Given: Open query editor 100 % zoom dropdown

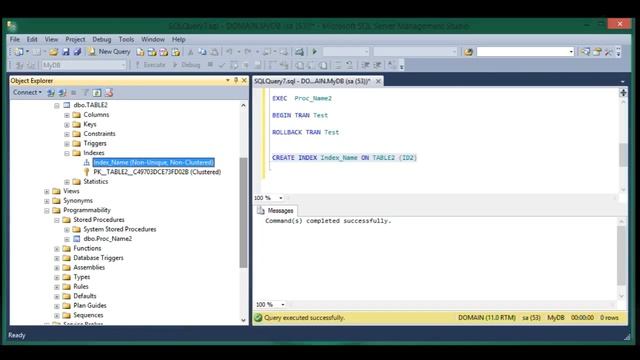Looking at the screenshot, I should pos(281,198).
